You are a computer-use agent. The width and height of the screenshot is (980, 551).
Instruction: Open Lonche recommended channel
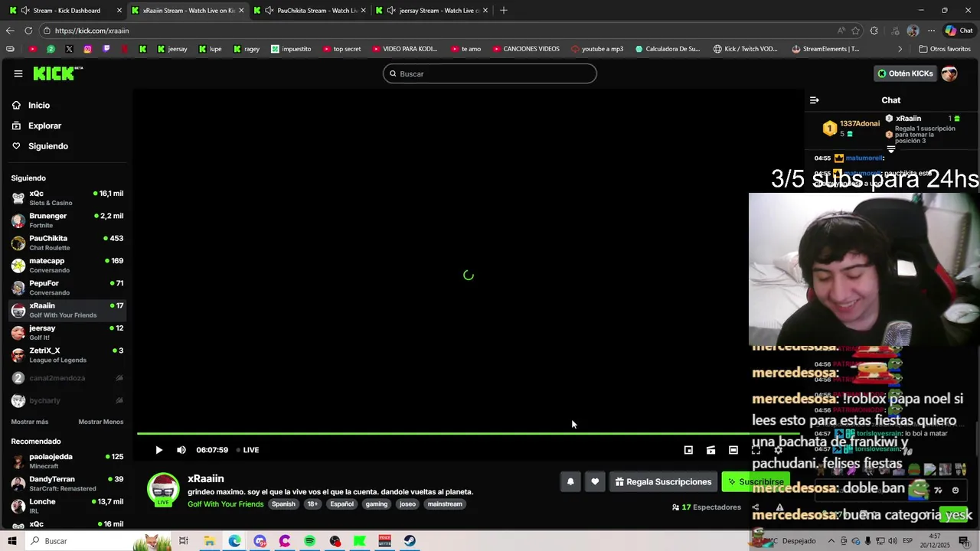pyautogui.click(x=67, y=506)
